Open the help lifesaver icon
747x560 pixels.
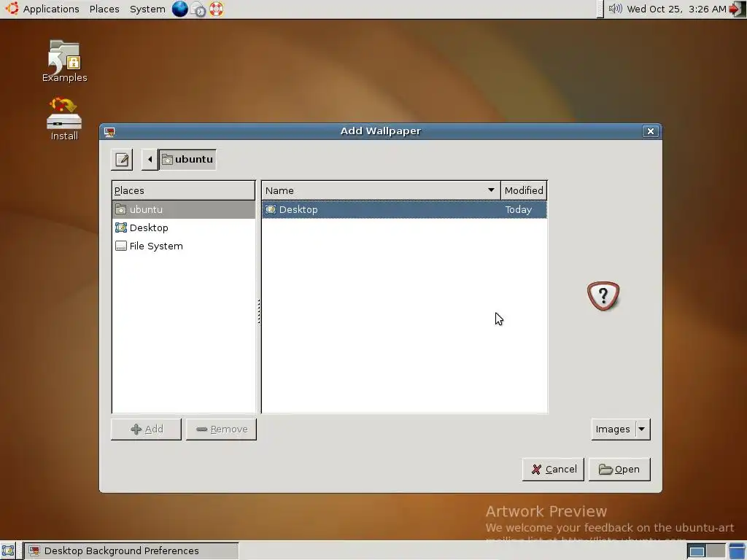click(x=216, y=9)
